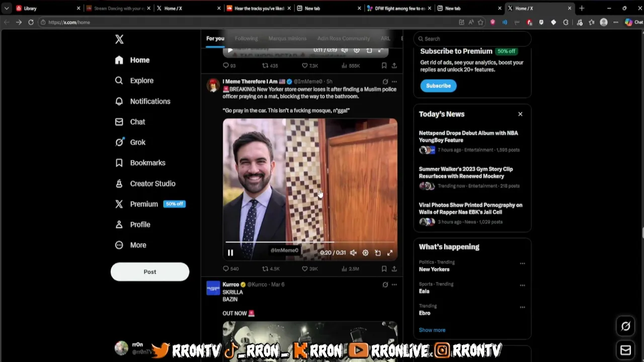Open Grok action on ImMeme0 post
Viewport: 644px width, 362px height.
(385, 81)
